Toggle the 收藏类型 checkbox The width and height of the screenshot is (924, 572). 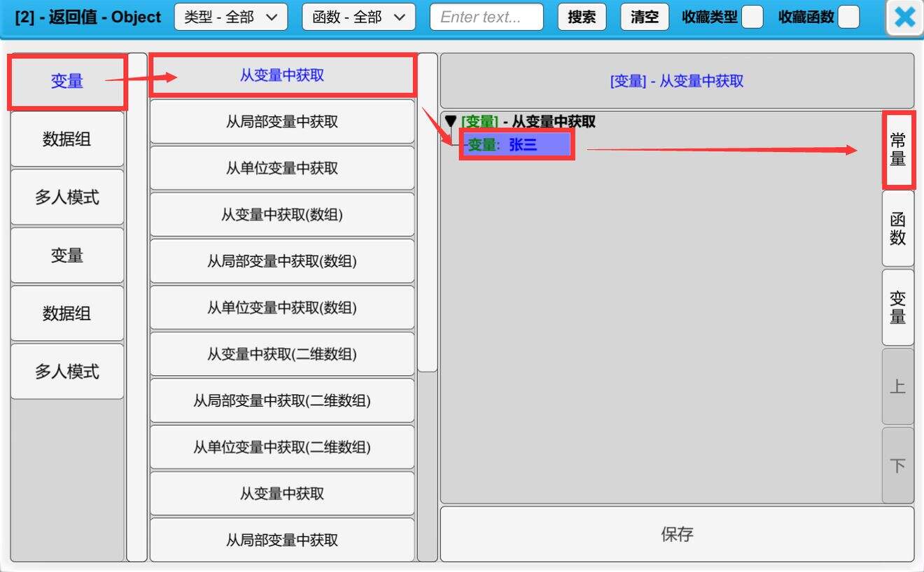(752, 17)
